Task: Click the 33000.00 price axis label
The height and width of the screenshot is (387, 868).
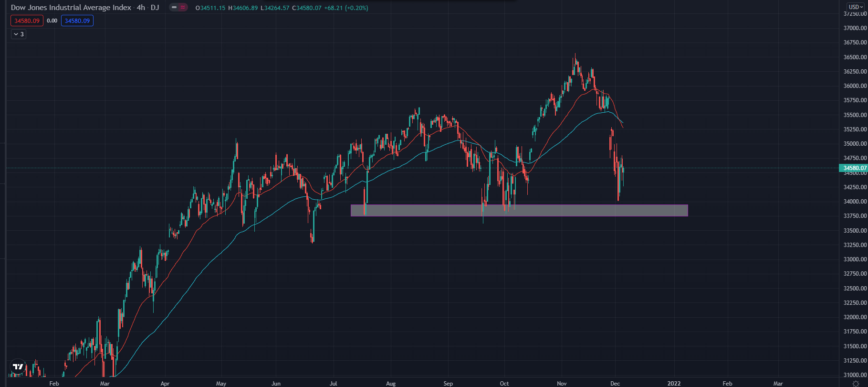Action: pos(855,259)
